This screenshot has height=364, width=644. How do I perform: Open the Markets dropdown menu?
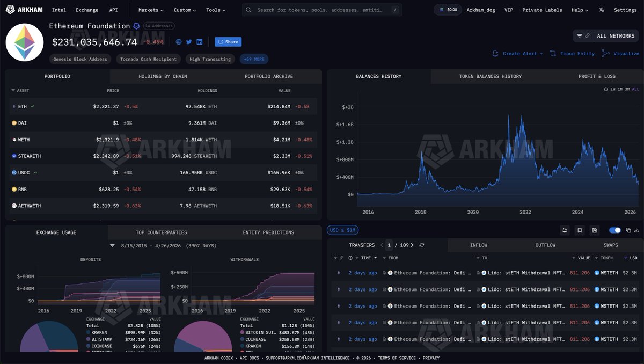coord(151,10)
